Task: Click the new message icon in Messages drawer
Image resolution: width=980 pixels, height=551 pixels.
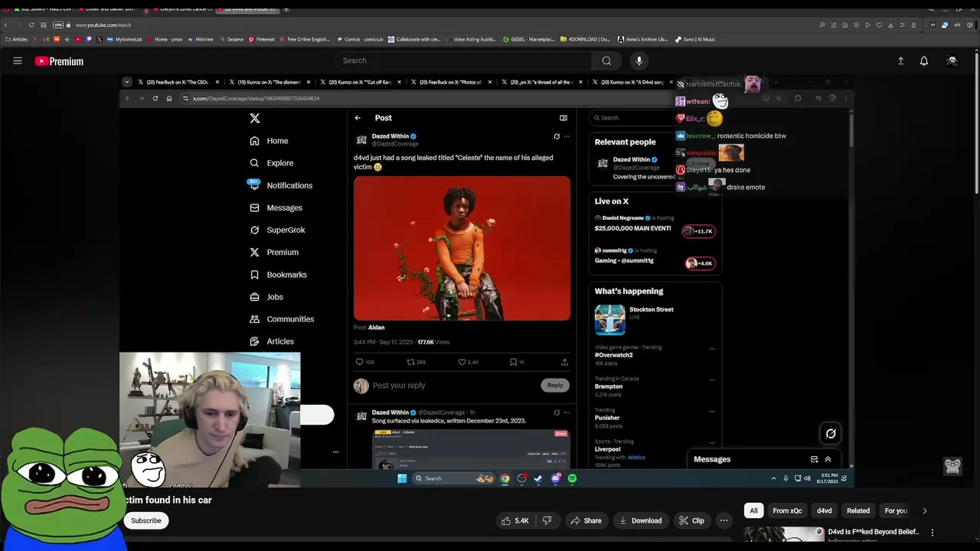Action: pos(814,459)
